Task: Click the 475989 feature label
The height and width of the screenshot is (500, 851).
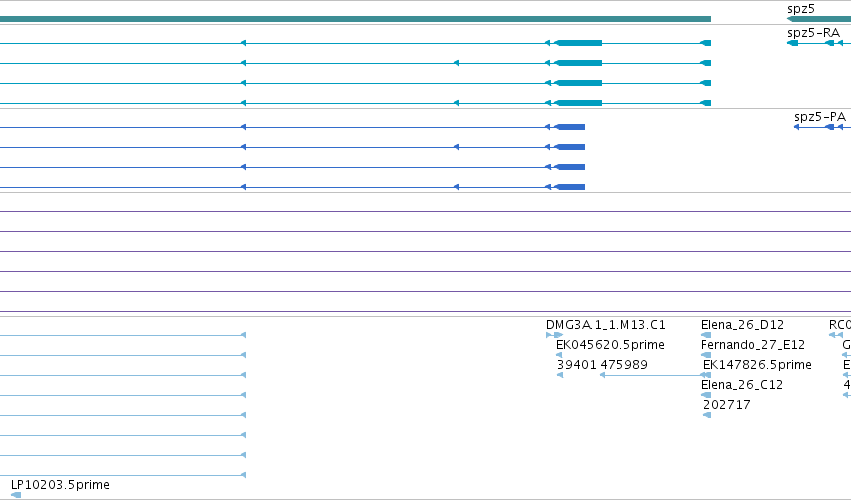Action: click(x=624, y=365)
